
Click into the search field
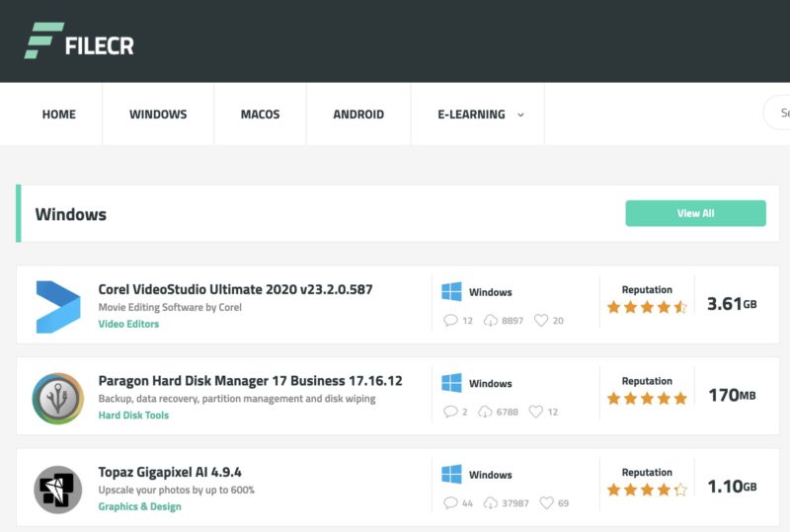(780, 114)
